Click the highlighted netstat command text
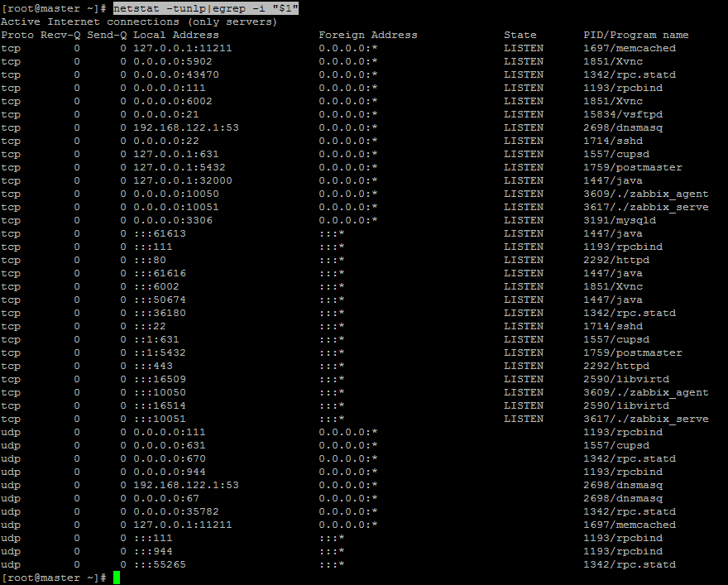Image resolution: width=728 pixels, height=585 pixels. (x=206, y=8)
